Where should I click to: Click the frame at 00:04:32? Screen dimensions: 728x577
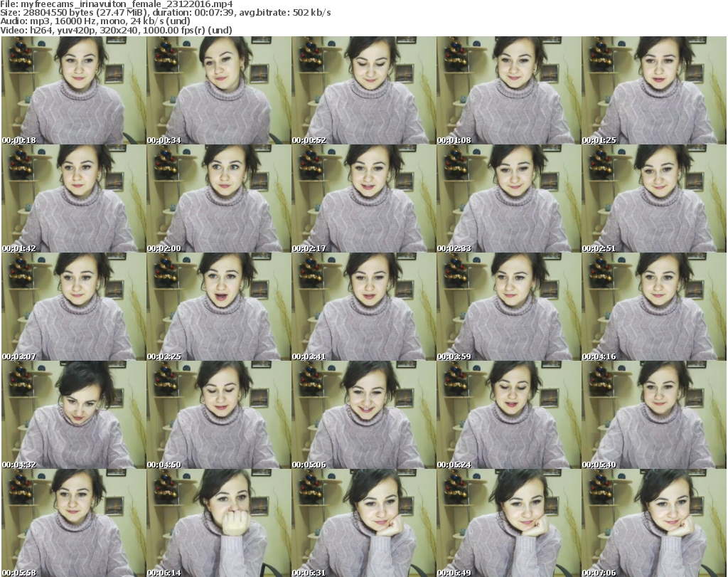(x=73, y=415)
